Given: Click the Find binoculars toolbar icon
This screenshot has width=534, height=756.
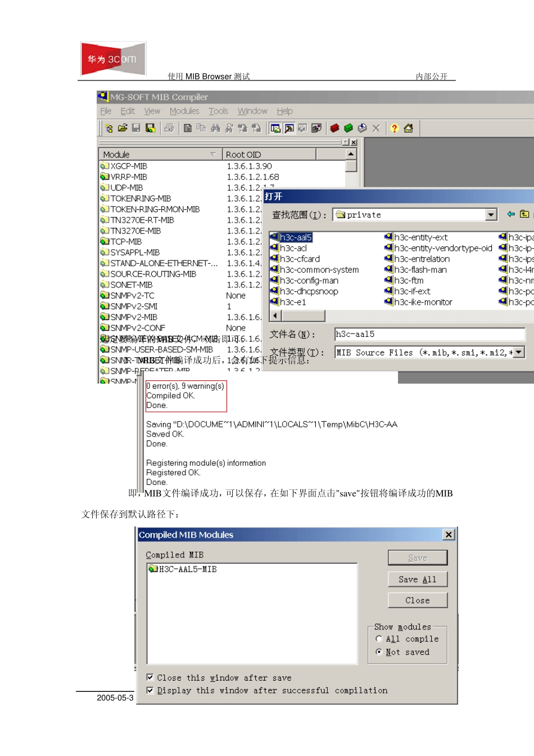Looking at the screenshot, I should pyautogui.click(x=215, y=128).
